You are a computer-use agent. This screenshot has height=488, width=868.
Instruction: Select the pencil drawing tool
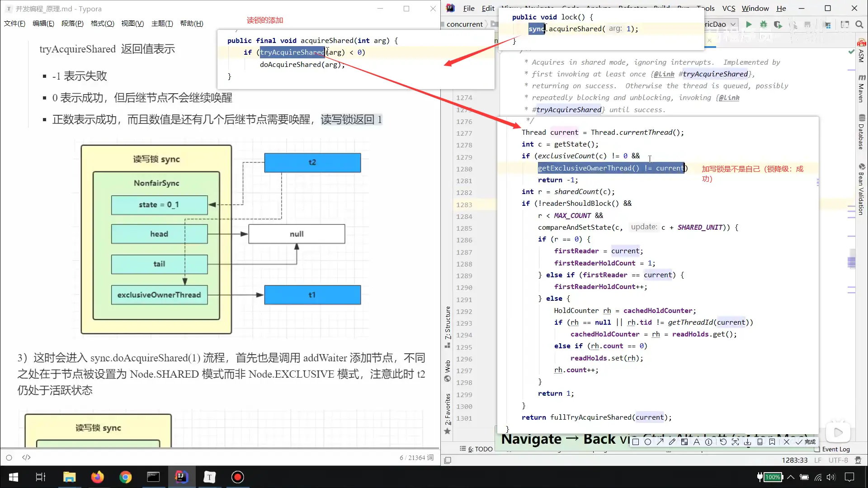point(672,442)
